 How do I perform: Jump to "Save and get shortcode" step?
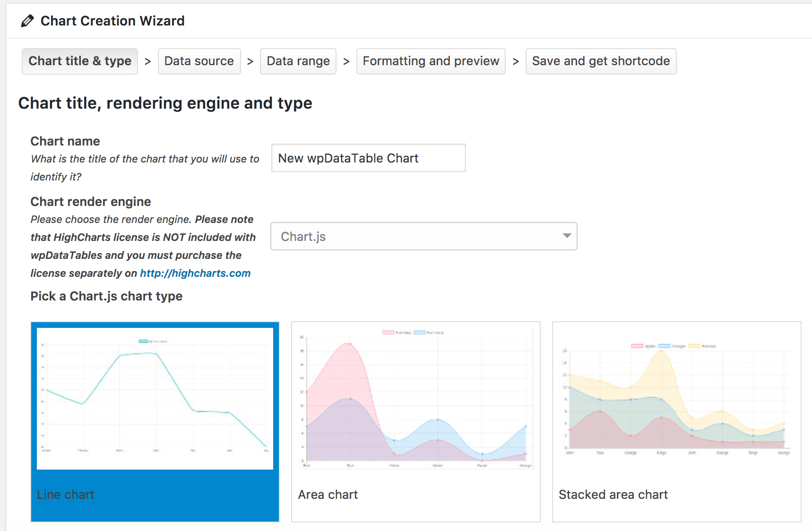click(601, 61)
